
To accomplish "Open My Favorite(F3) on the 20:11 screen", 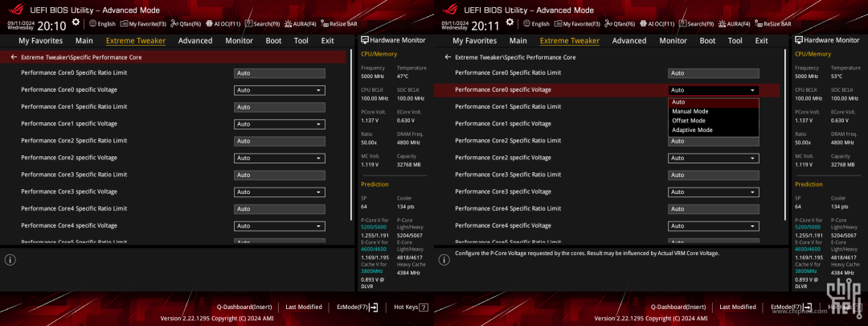I will [x=577, y=24].
